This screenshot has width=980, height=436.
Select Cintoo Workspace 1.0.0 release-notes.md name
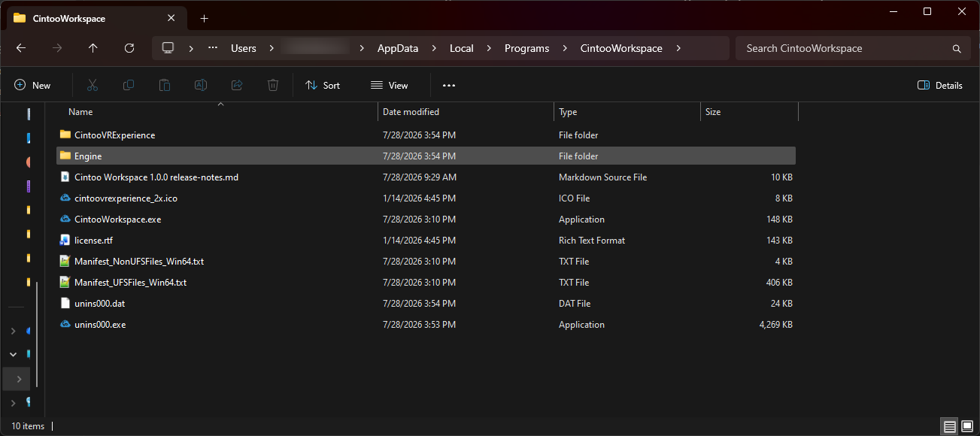pyautogui.click(x=156, y=177)
